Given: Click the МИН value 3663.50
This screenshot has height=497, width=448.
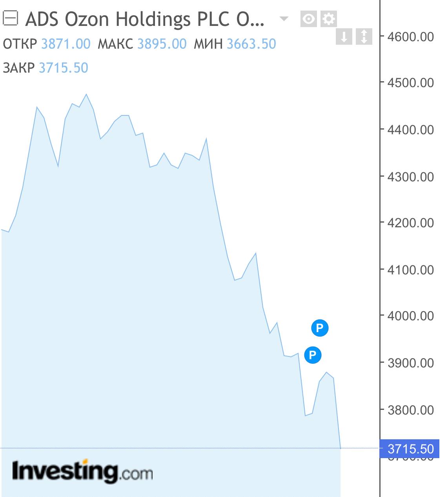Looking at the screenshot, I should pos(251,44).
